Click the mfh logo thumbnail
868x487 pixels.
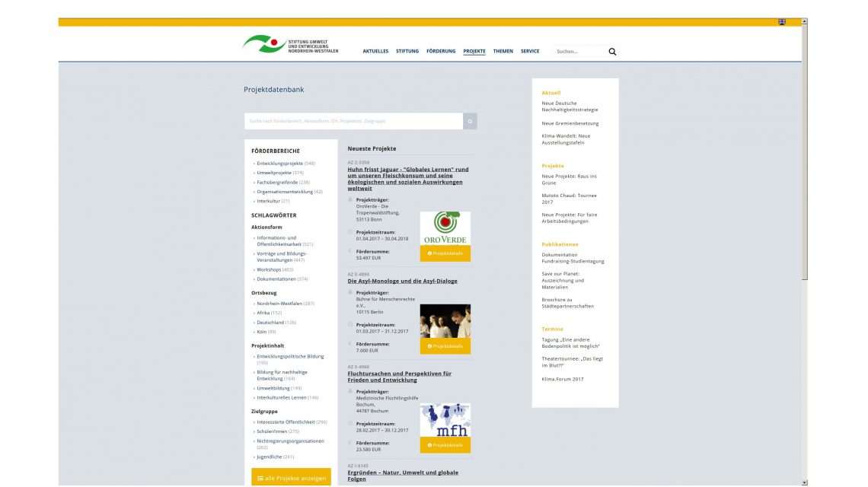(445, 420)
